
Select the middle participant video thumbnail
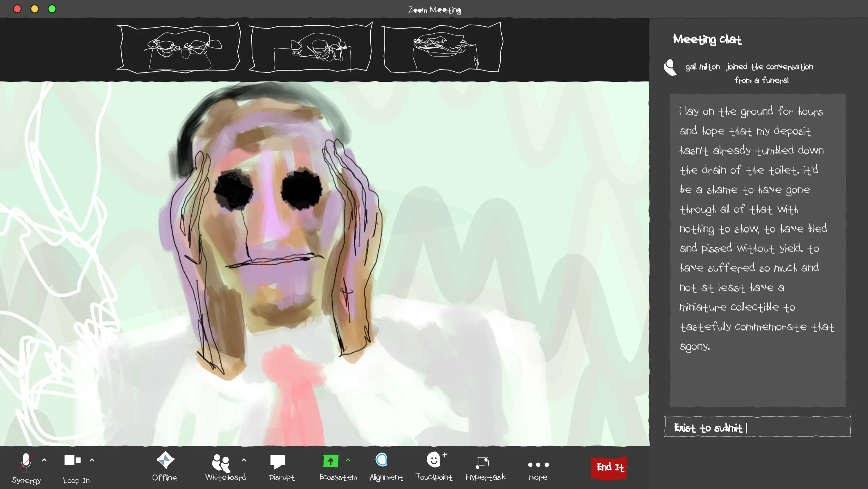[311, 48]
